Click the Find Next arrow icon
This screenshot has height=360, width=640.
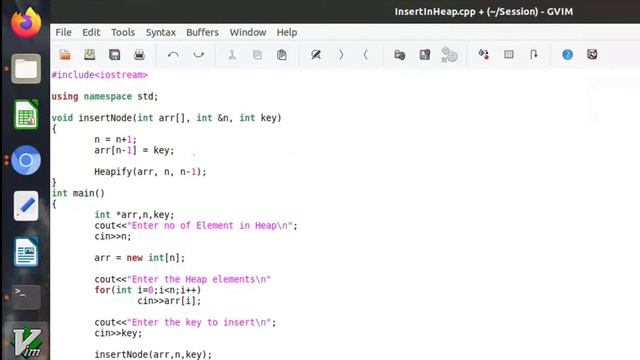(x=341, y=54)
